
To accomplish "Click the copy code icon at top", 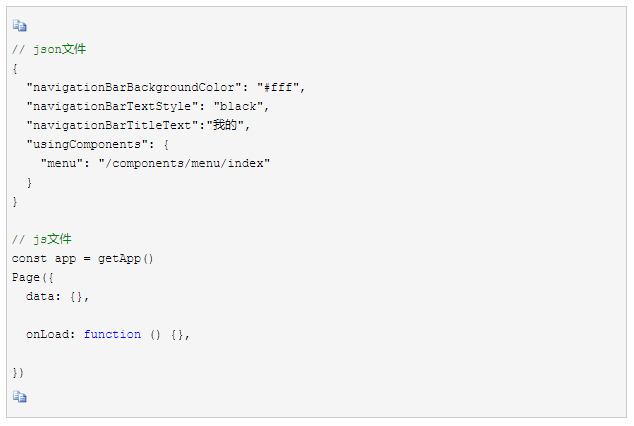I will coord(19,26).
